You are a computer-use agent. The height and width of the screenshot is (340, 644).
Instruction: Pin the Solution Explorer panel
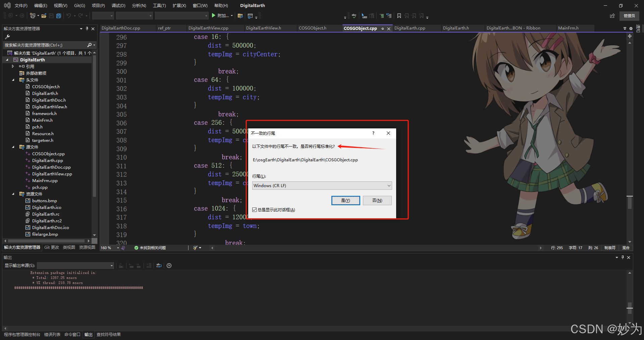(x=87, y=29)
